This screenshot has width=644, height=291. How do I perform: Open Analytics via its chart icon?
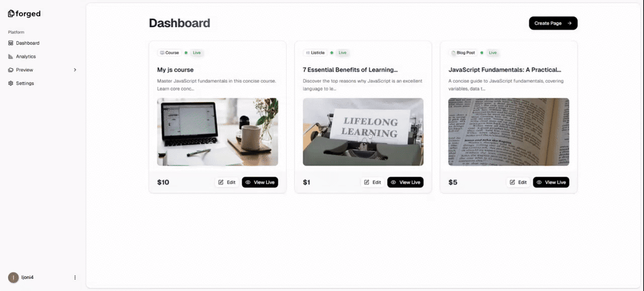(x=11, y=57)
